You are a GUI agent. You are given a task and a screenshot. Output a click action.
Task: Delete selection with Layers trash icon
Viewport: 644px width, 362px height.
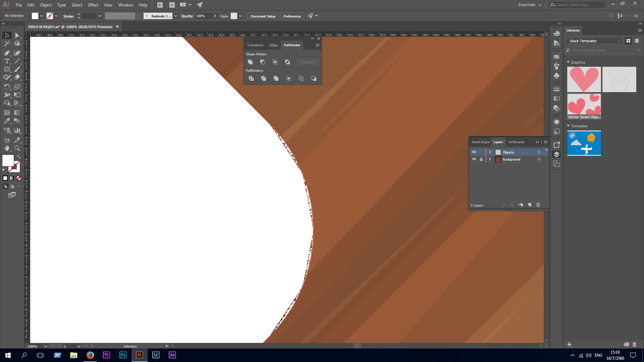click(x=538, y=205)
